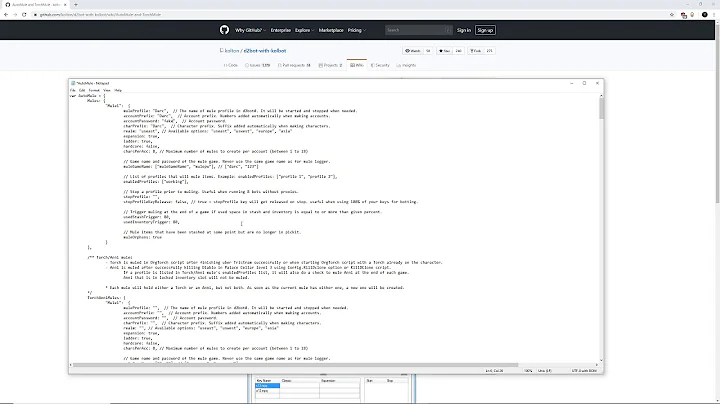The image size is (720, 404).
Task: Click the Notepad scroll right arrow
Action: coord(596,365)
